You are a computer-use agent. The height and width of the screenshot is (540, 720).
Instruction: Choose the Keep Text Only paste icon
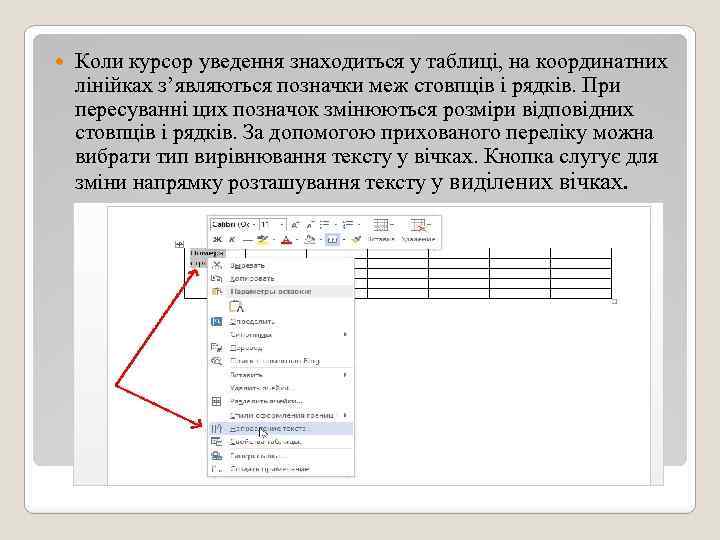[236, 306]
